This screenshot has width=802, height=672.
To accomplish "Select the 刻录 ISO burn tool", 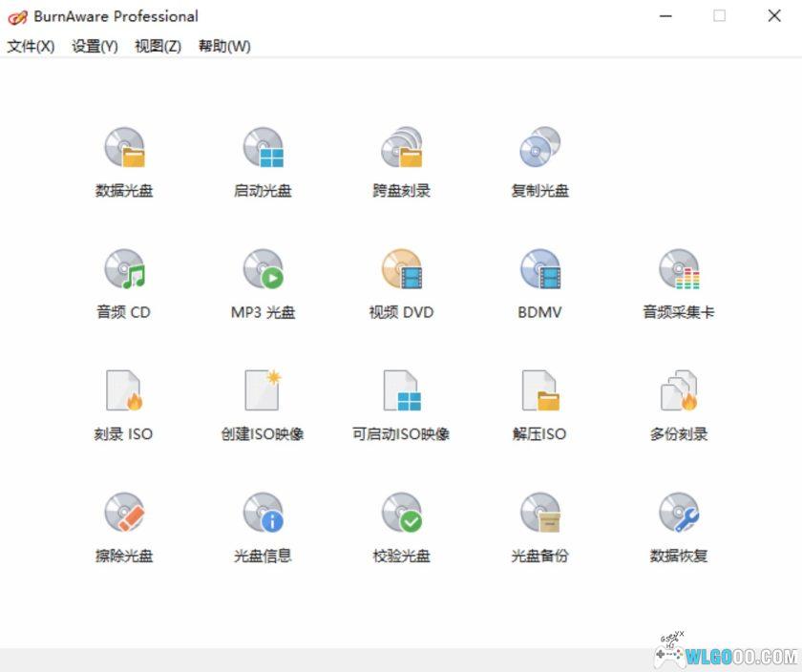I will pos(124,404).
